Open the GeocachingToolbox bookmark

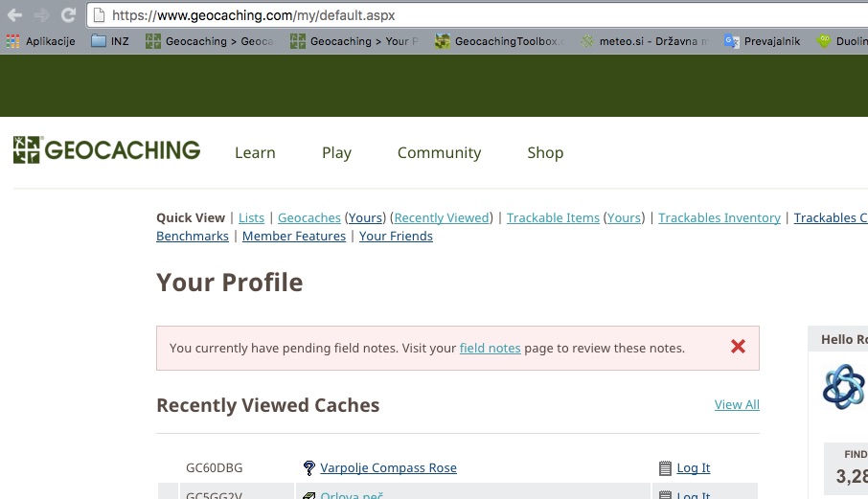499,41
